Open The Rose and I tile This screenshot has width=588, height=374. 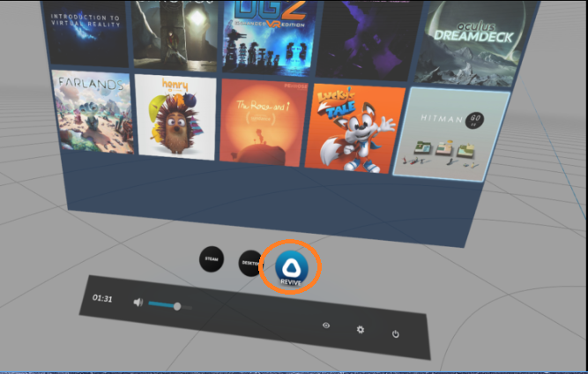click(x=264, y=123)
